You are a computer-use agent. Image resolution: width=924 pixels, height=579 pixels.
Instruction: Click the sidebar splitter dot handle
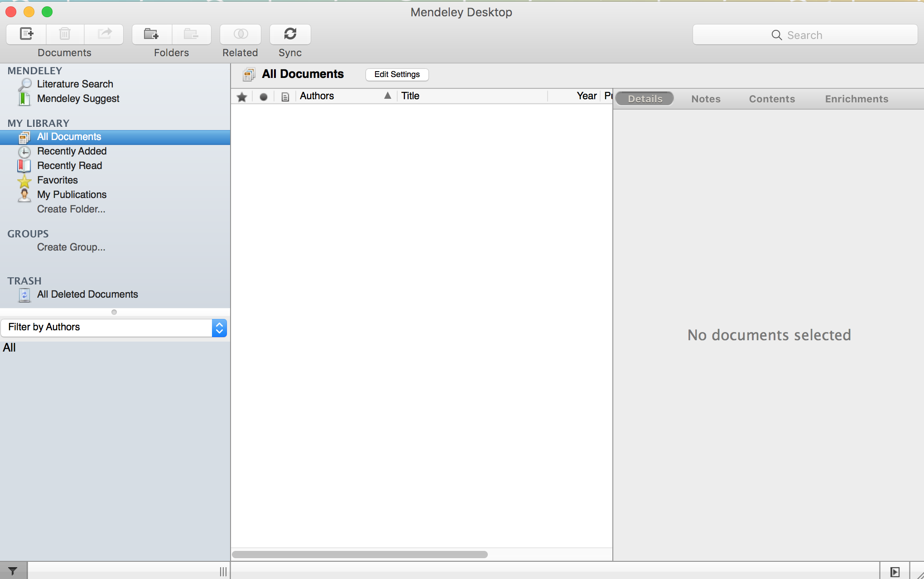click(114, 312)
